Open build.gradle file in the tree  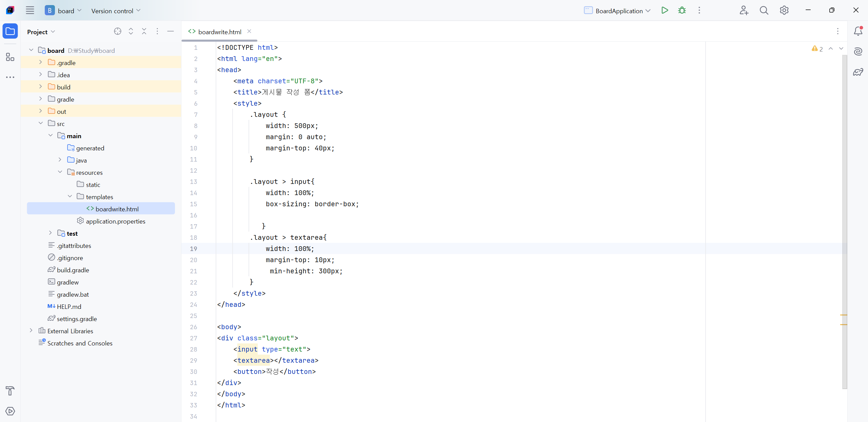[73, 270]
